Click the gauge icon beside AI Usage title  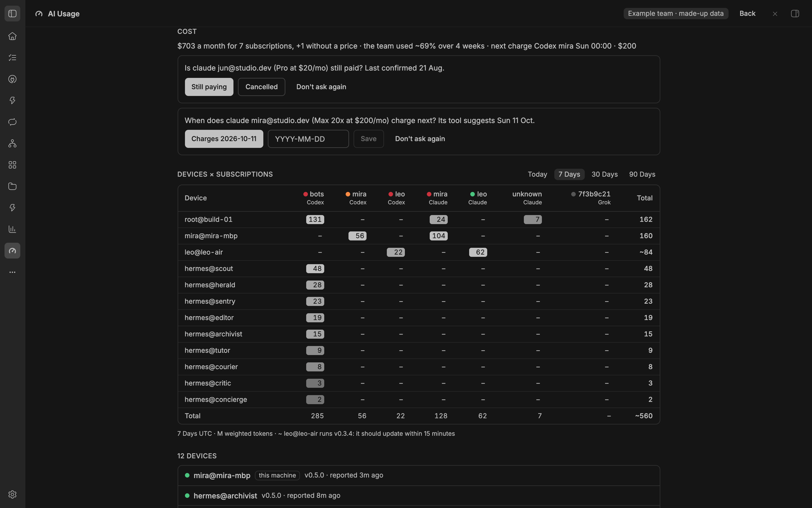coord(39,14)
